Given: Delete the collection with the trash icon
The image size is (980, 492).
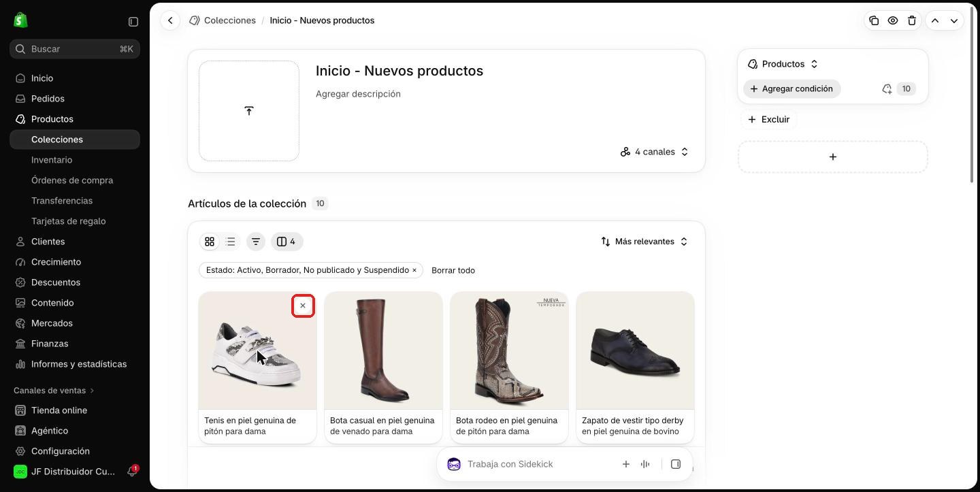Looking at the screenshot, I should (x=912, y=20).
